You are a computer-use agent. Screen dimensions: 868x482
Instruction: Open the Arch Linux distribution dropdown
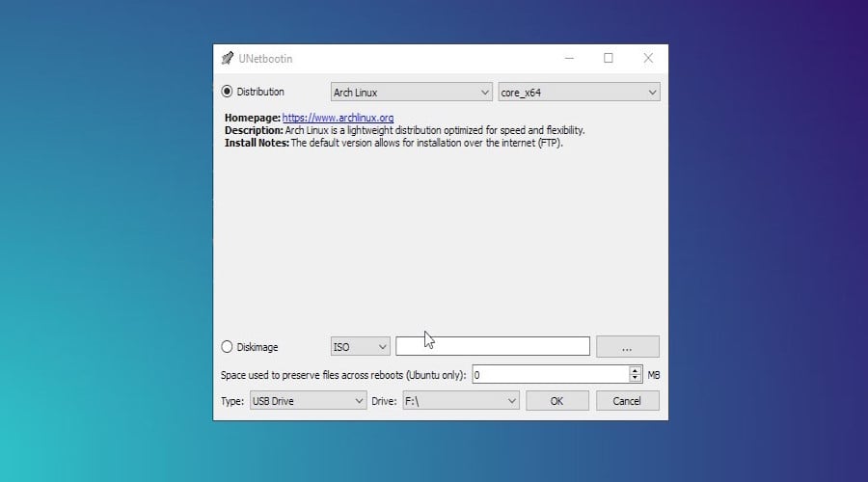411,93
